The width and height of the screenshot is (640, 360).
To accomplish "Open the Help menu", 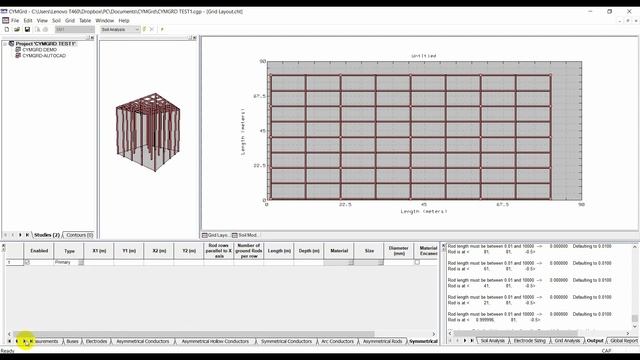I will [x=124, y=20].
